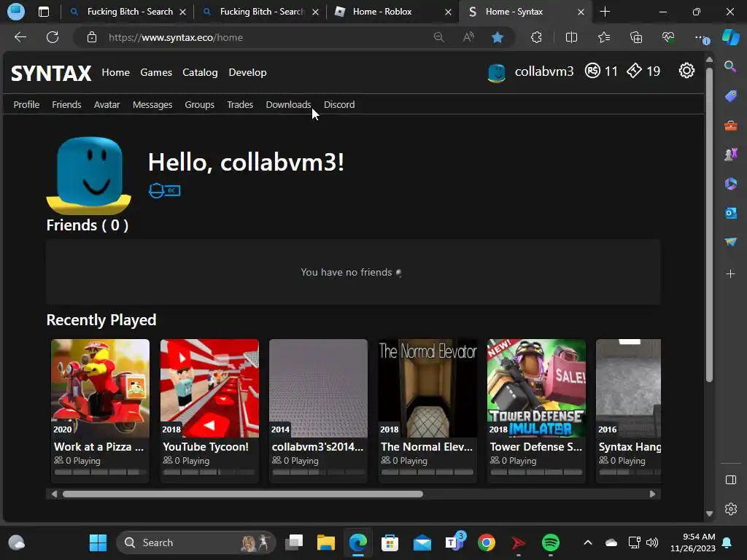Open Outlook icon in Edge sidebar

pos(730,213)
